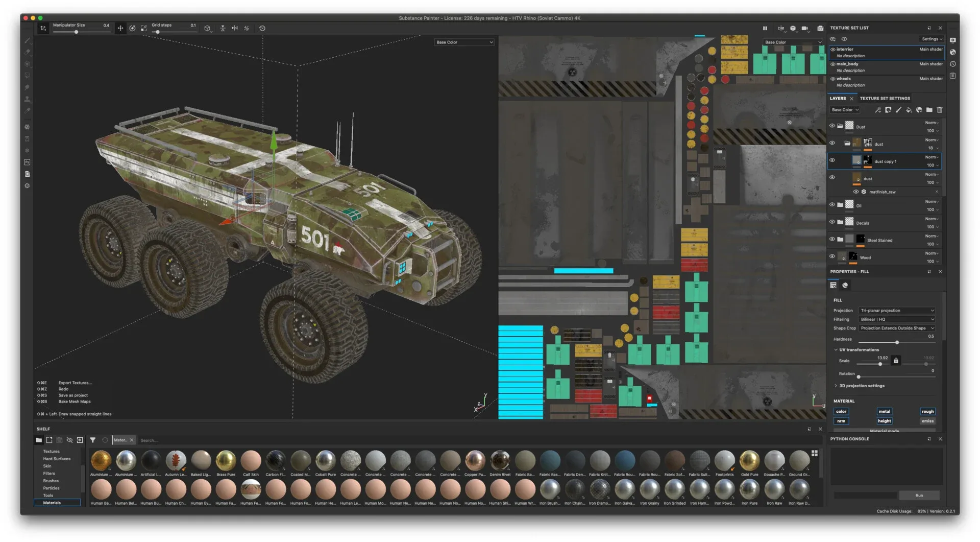Open Base Color channel dropdown in Layers panel
This screenshot has width=980, height=542.
coord(845,110)
